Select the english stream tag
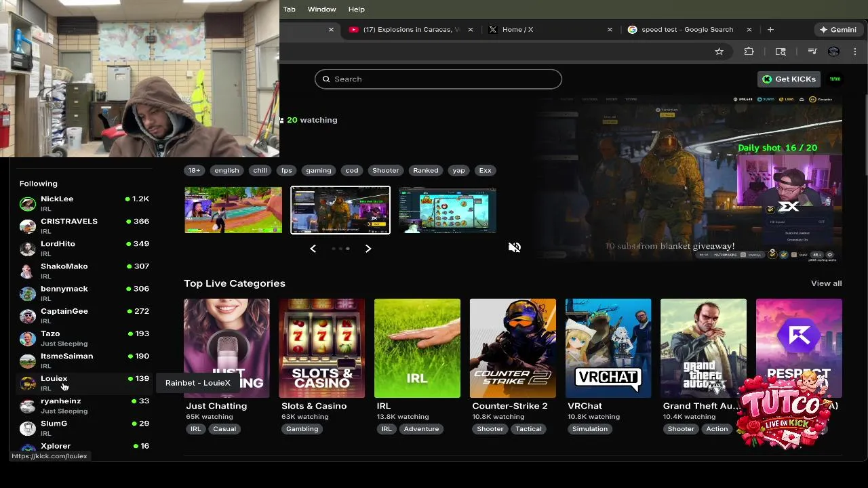The height and width of the screenshot is (488, 868). (x=226, y=171)
